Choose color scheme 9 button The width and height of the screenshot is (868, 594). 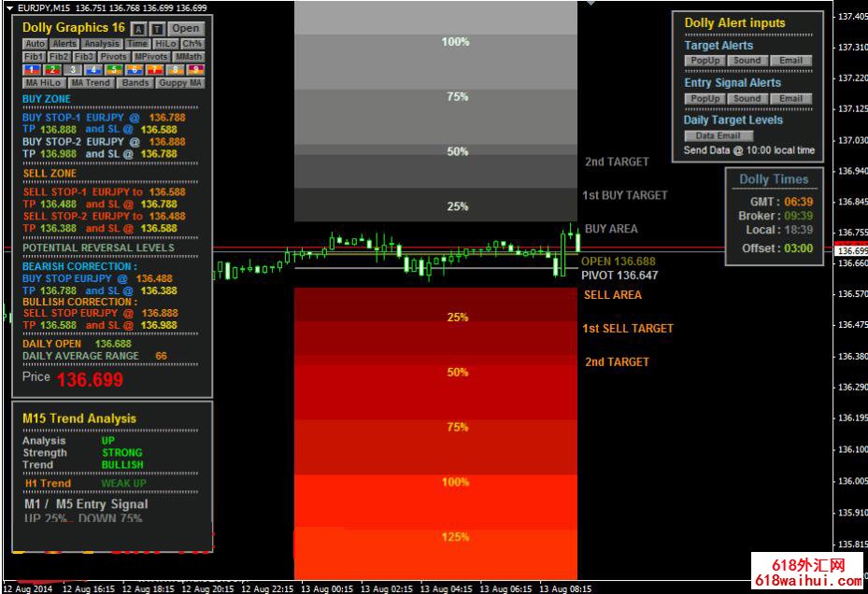click(194, 69)
